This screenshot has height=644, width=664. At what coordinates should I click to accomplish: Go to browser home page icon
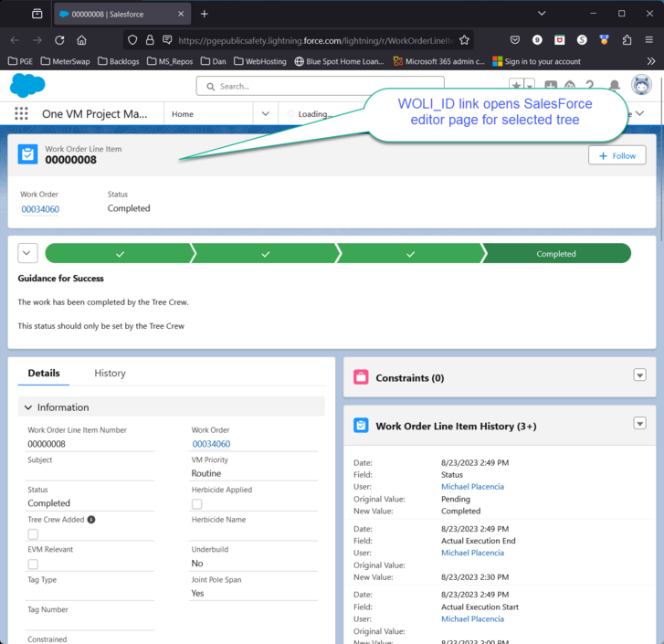[x=81, y=40]
